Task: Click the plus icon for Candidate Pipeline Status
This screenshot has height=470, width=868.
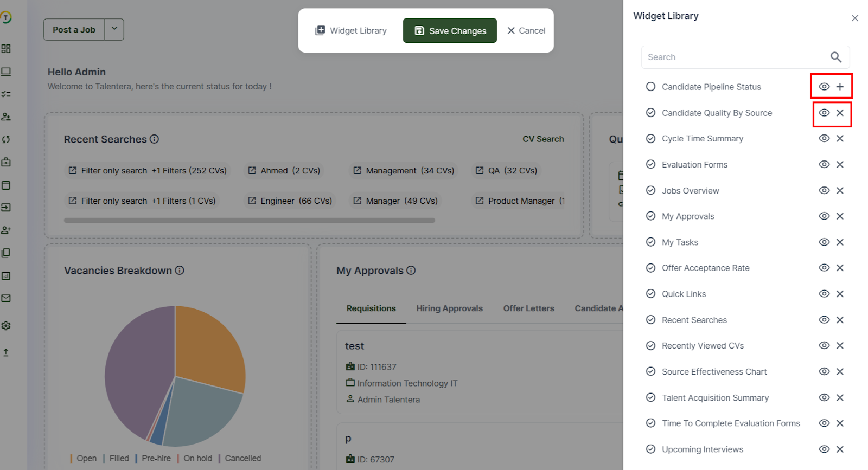Action: tap(840, 87)
